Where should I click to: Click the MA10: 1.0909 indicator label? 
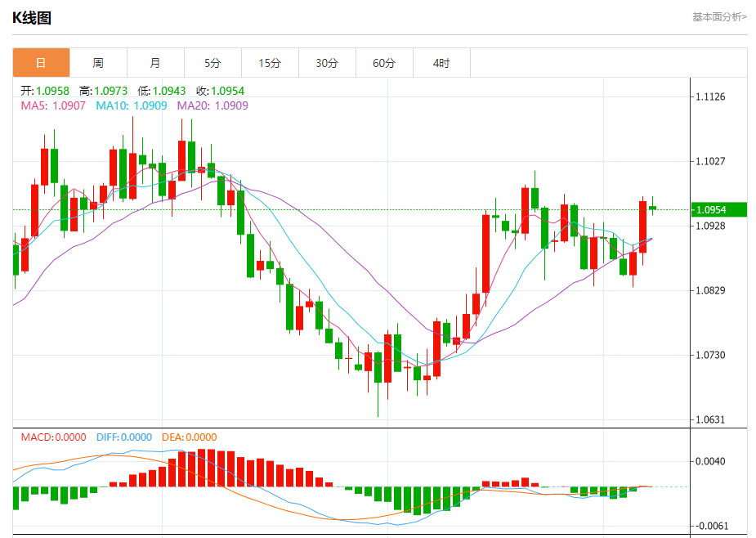coord(131,105)
